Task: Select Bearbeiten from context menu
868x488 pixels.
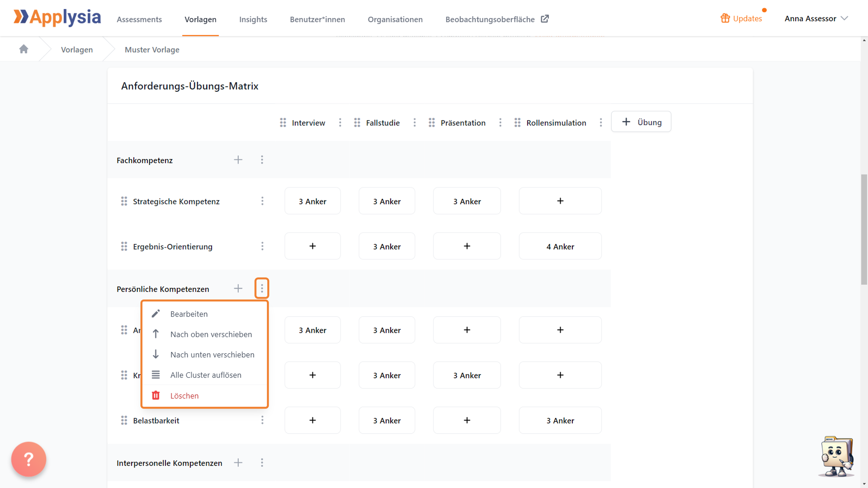Action: click(205, 314)
